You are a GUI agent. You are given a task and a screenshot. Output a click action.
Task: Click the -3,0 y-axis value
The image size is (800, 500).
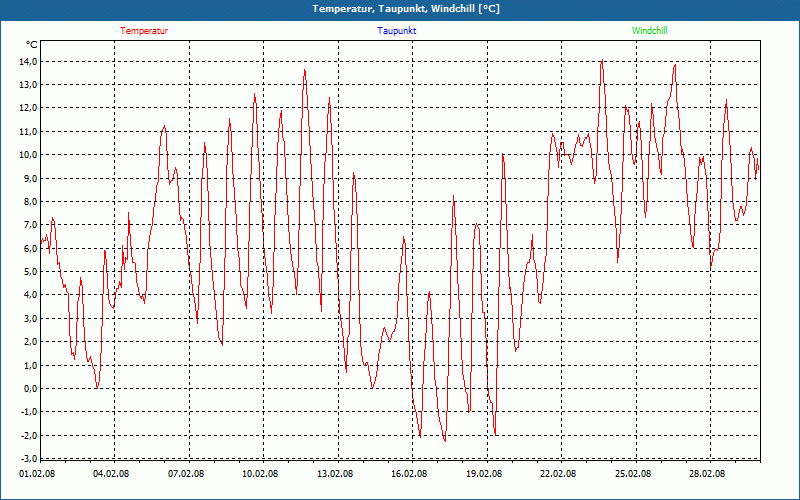click(29, 458)
